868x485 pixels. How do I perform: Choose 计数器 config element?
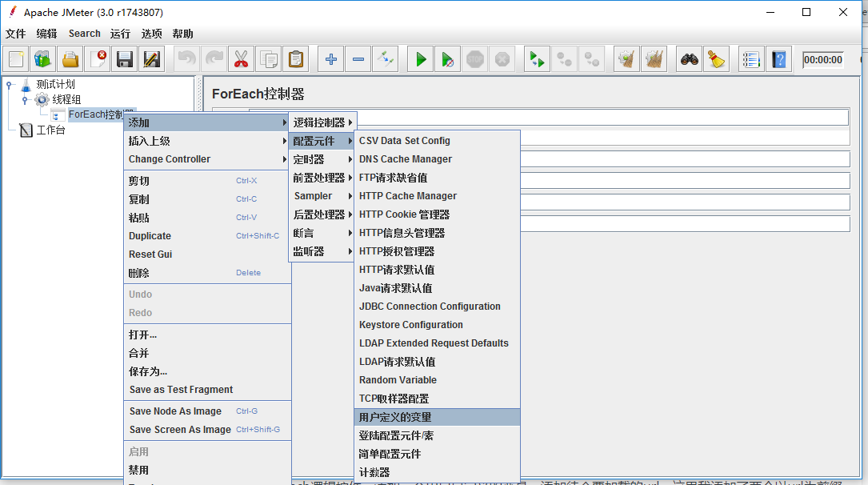click(437, 472)
